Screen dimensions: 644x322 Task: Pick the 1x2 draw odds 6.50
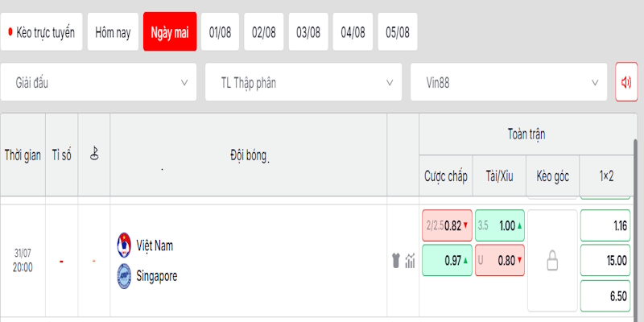(x=605, y=296)
